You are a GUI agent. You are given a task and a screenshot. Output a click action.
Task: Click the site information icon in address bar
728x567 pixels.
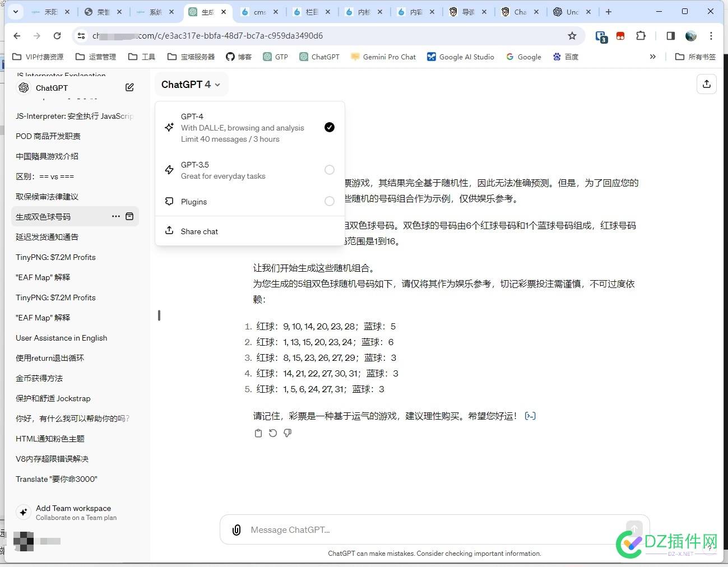(82, 36)
